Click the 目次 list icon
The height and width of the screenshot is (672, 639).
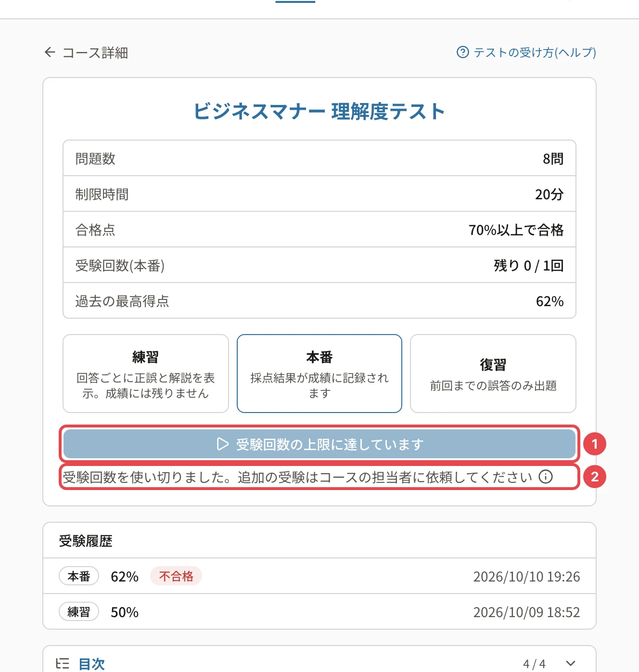[63, 663]
